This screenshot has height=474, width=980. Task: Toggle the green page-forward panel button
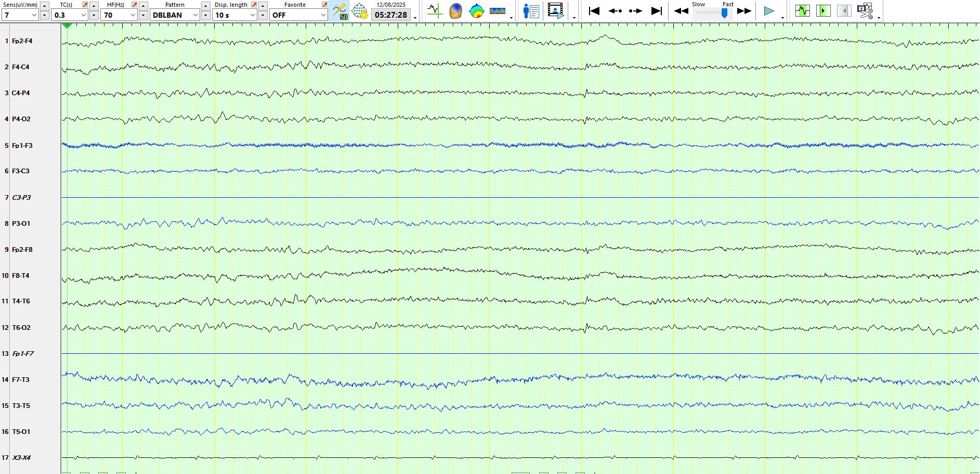point(823,11)
